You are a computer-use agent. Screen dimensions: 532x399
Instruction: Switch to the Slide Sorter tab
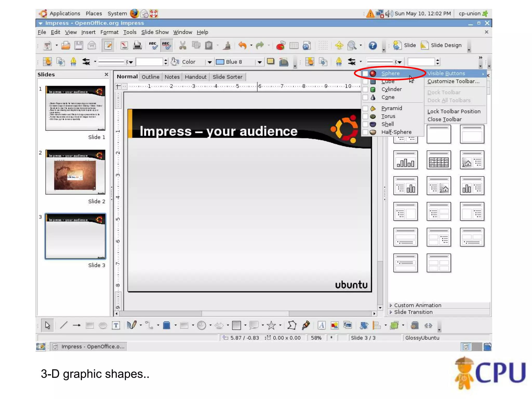[227, 77]
